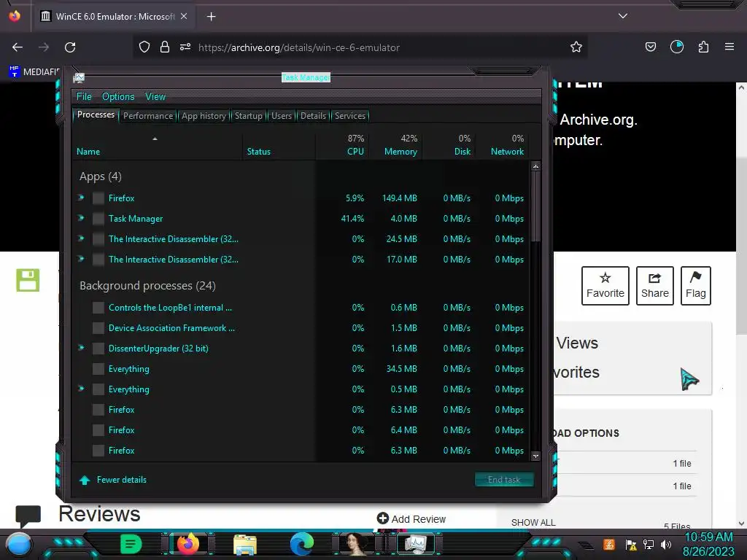Open list all tabs dropdown

coord(623,16)
